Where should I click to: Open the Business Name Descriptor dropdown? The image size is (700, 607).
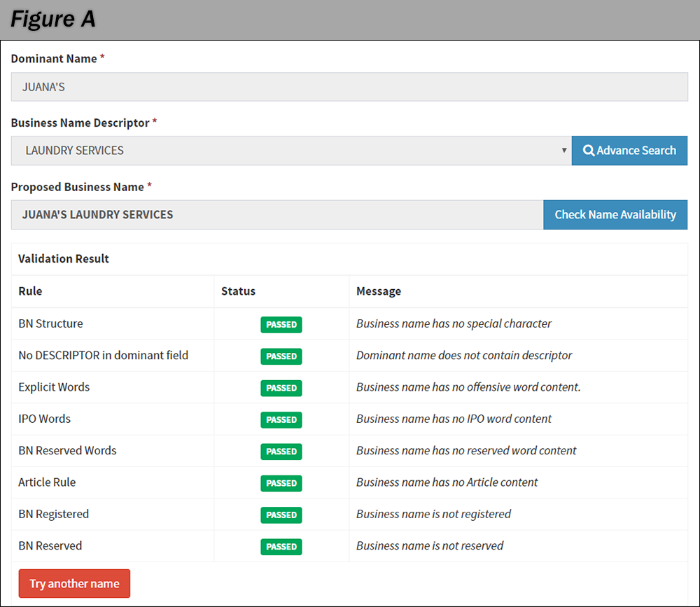pyautogui.click(x=291, y=151)
